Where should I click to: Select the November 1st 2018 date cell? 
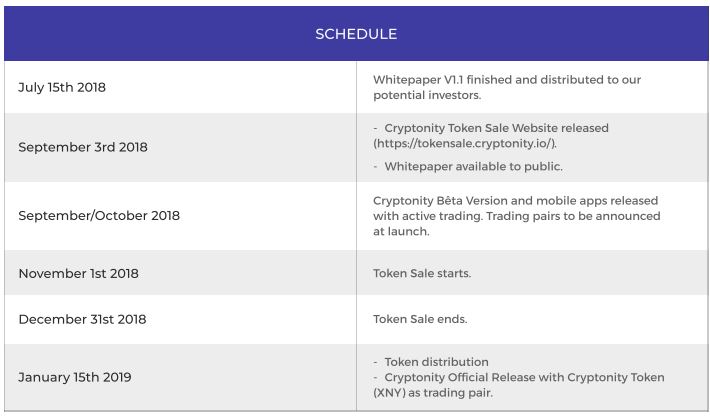(x=78, y=273)
